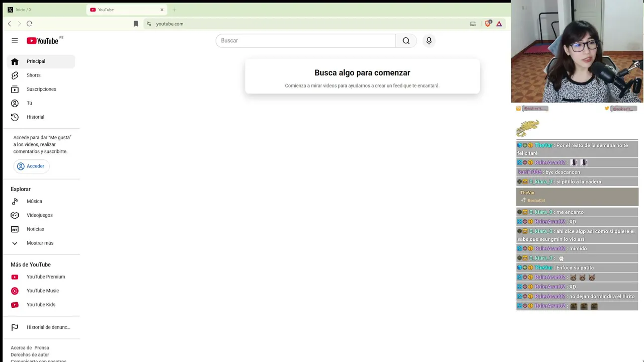
Task: Open a new browser tab
Action: (x=175, y=10)
